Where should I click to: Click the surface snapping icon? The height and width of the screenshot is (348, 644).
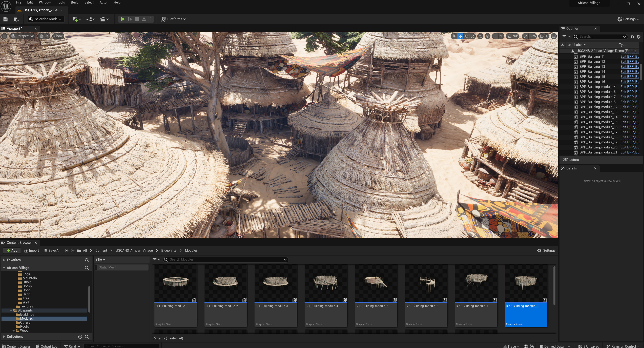click(488, 36)
